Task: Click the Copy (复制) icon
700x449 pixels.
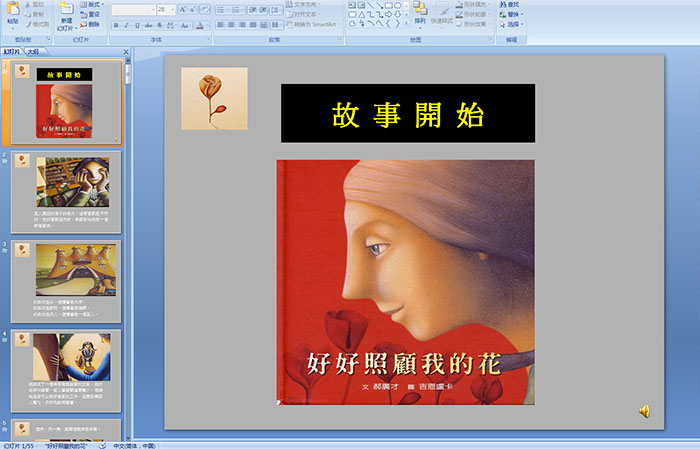Action: pyautogui.click(x=28, y=14)
